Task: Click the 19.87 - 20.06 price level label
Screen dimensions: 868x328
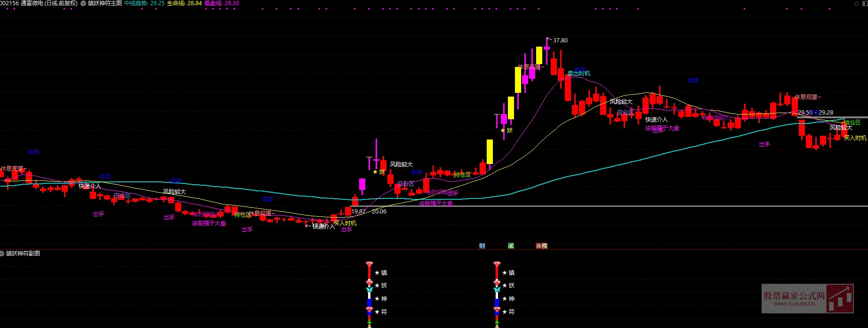Action: click(x=369, y=212)
